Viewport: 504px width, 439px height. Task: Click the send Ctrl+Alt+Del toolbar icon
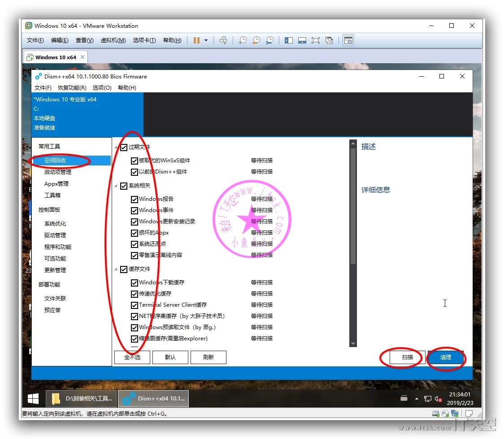coord(223,40)
